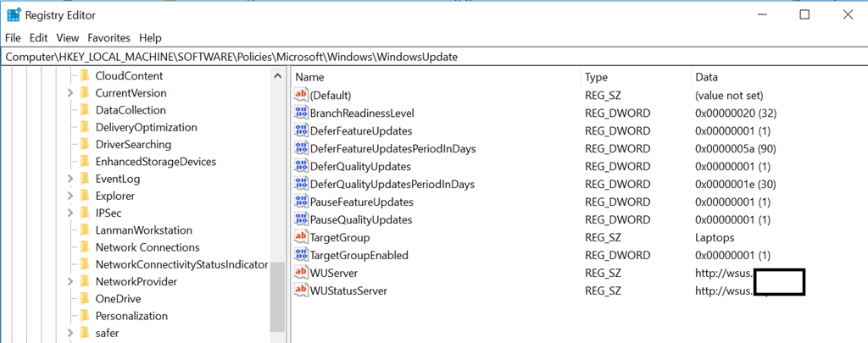Select the DeferFeatureUpdatesPeriodInDays value name
The width and height of the screenshot is (868, 343).
tap(393, 148)
